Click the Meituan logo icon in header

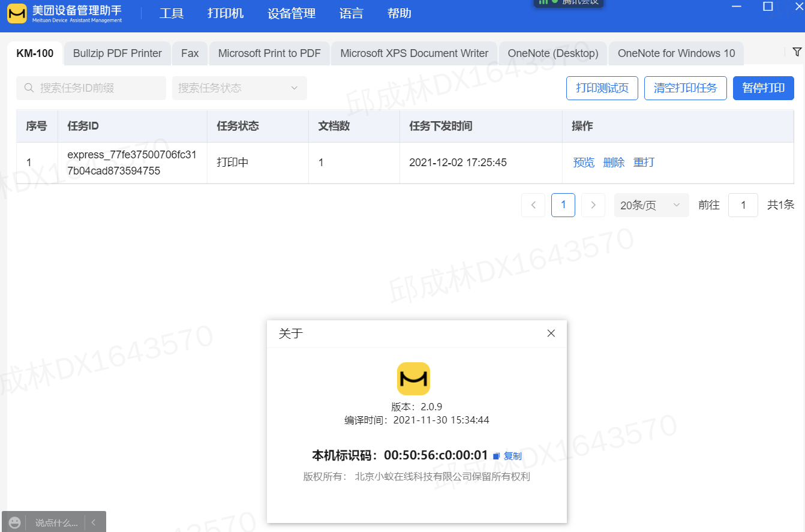(17, 13)
